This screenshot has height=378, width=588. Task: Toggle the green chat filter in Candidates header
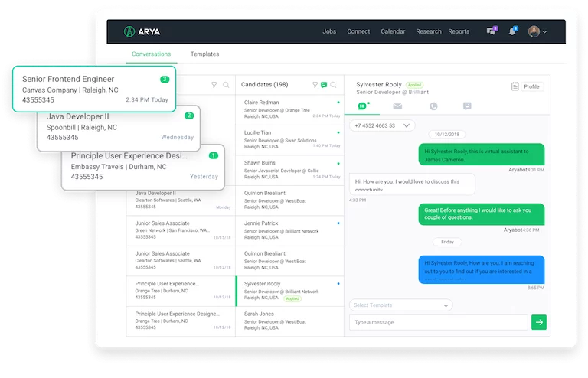[324, 85]
